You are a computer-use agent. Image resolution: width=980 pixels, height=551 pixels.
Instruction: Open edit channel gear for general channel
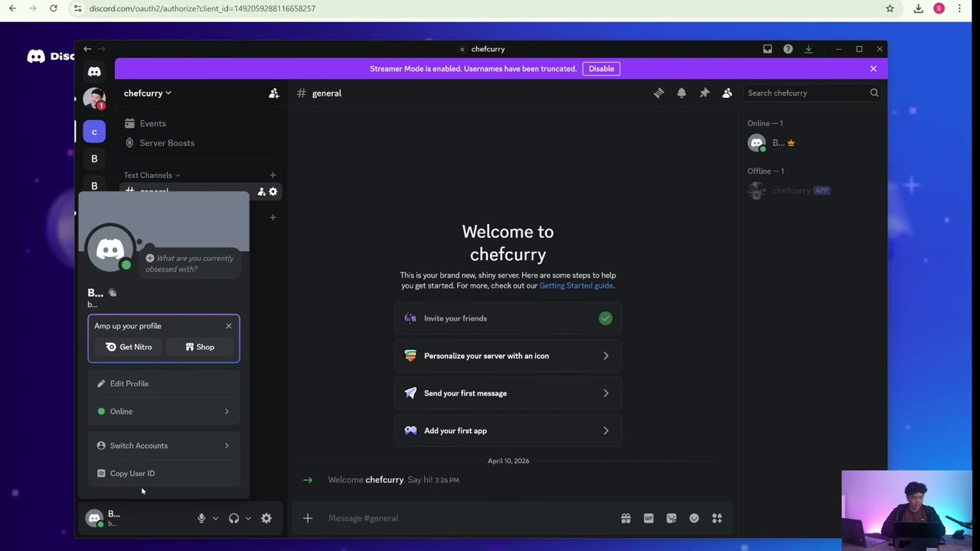(273, 191)
